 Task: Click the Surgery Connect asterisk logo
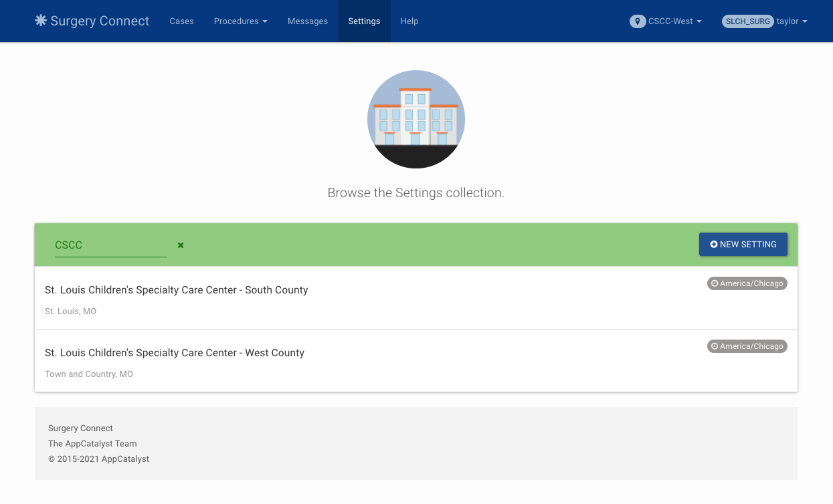coord(41,21)
